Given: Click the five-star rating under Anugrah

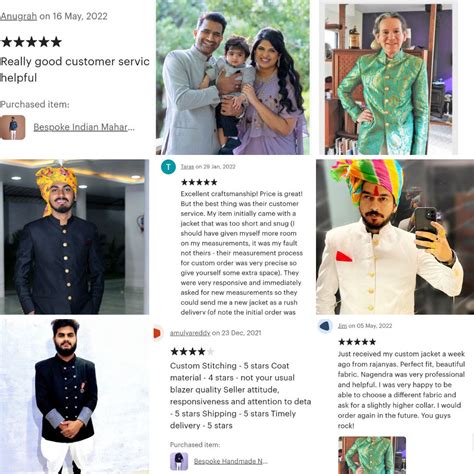Looking at the screenshot, I should (x=32, y=42).
